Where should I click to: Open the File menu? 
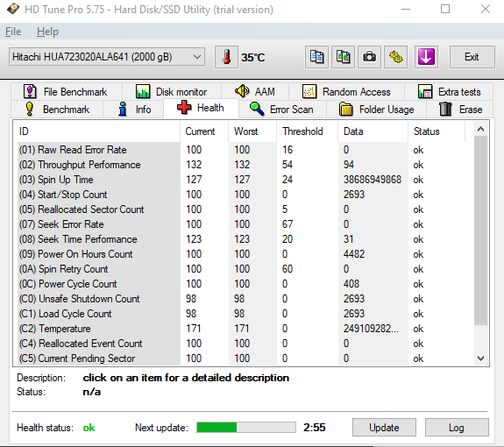(x=13, y=32)
